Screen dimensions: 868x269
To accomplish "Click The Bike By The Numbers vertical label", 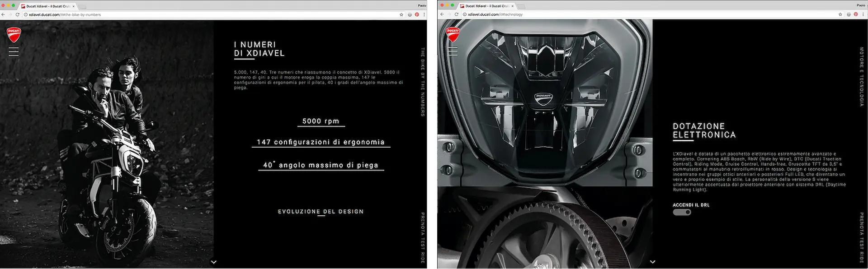I will [x=423, y=82].
